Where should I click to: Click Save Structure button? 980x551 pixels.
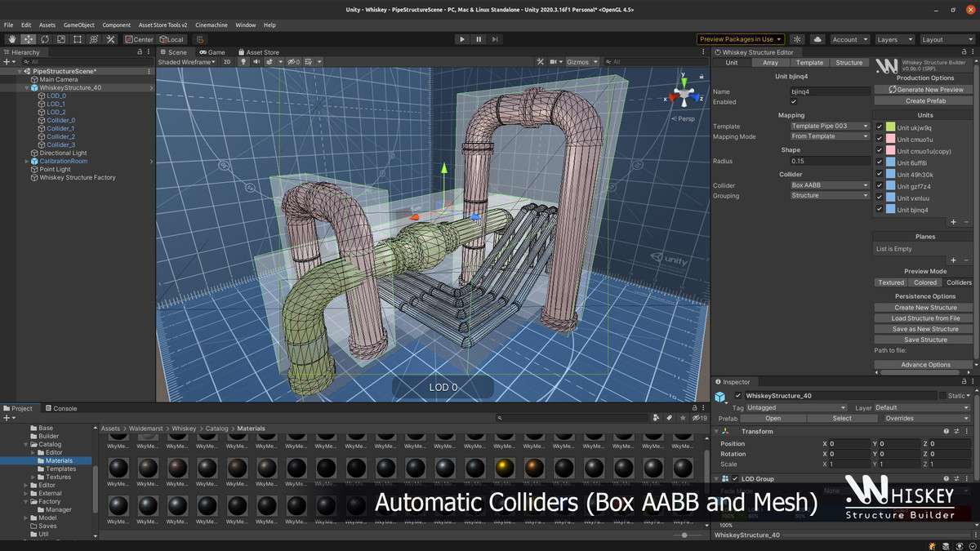pyautogui.click(x=925, y=340)
